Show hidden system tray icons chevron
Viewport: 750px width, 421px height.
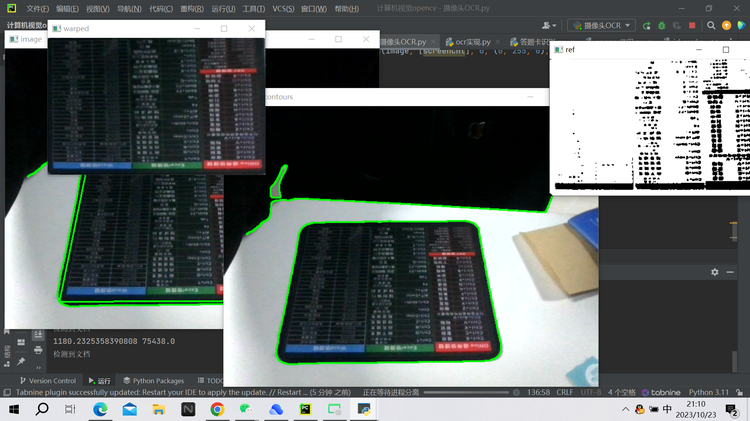626,409
